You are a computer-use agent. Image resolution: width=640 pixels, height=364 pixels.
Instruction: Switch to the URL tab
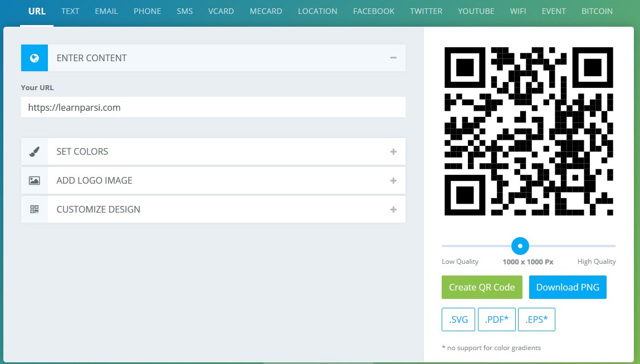[x=37, y=12]
